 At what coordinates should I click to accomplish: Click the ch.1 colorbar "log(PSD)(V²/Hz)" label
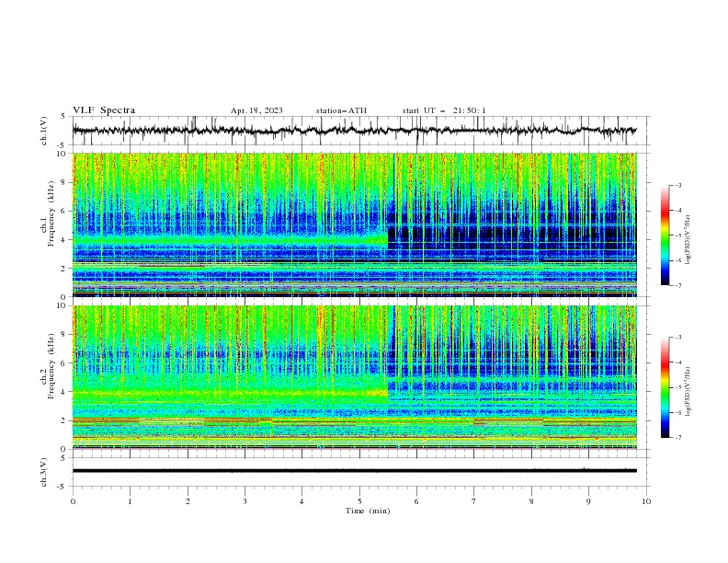688,240
